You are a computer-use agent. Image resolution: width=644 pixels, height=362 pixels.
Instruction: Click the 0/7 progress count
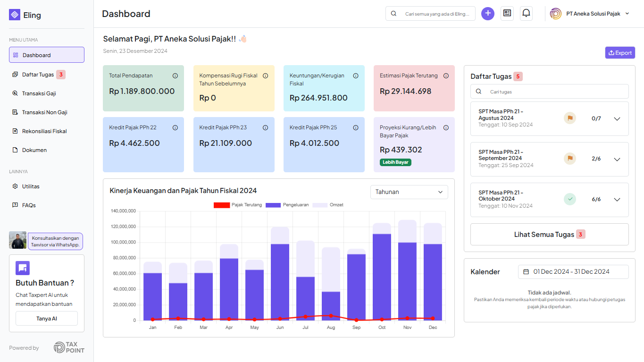click(x=596, y=118)
